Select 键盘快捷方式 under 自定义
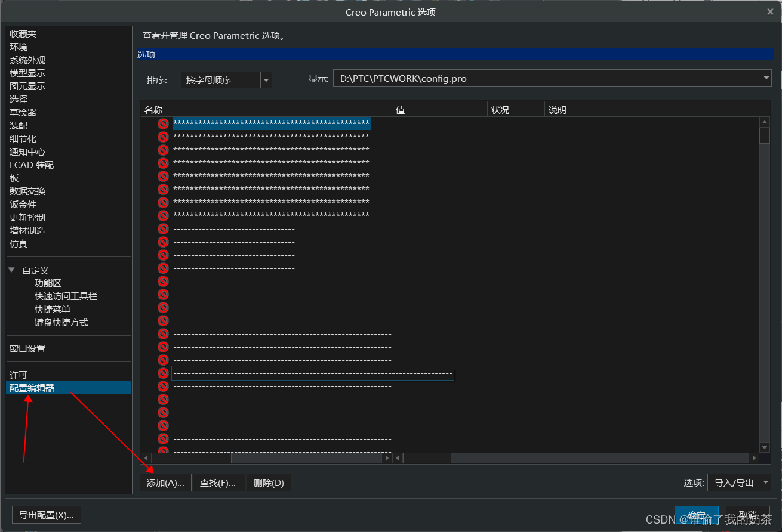Viewport: 782px width, 532px height. pos(61,322)
